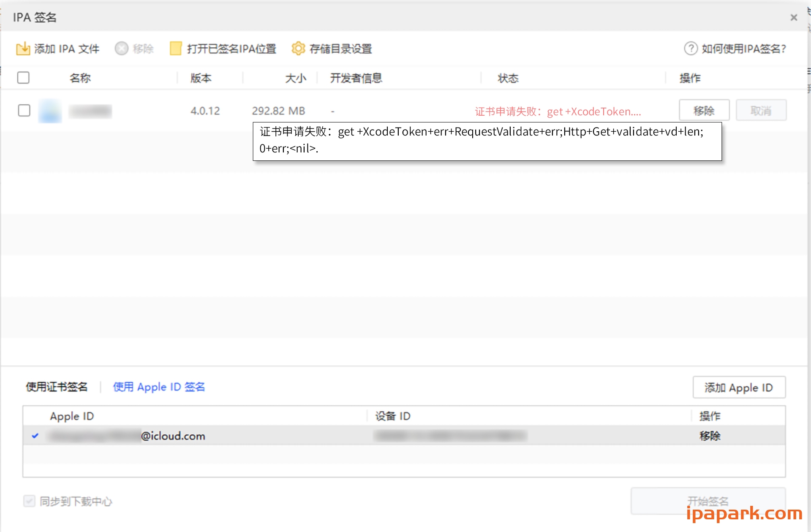
Task: Open the 打开已签名IPA位置 folder icon
Action: click(175, 49)
